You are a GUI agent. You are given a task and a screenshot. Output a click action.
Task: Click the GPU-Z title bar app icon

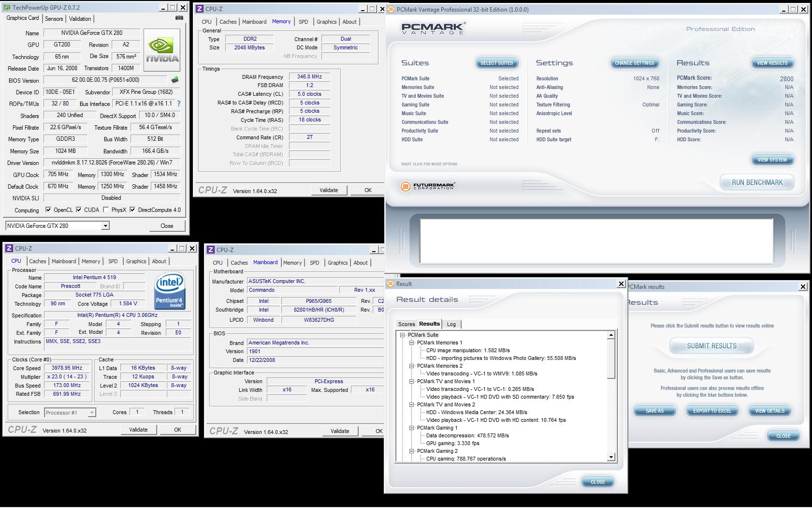tap(7, 7)
